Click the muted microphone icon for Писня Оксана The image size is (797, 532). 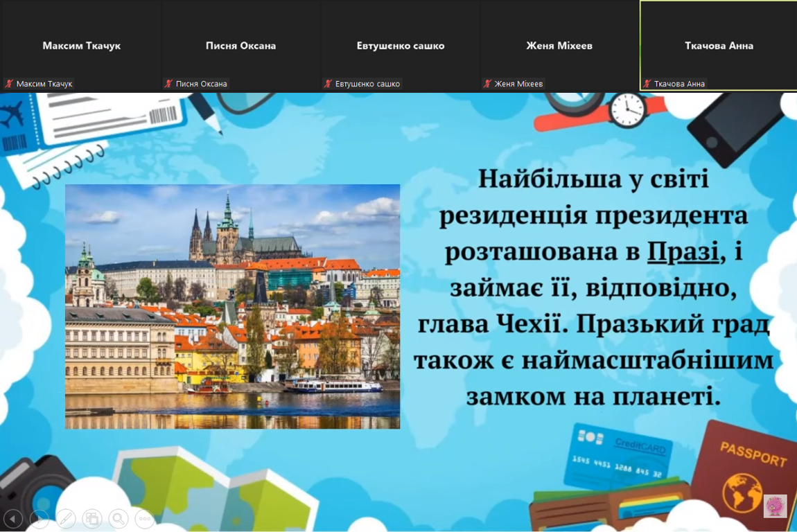click(168, 84)
